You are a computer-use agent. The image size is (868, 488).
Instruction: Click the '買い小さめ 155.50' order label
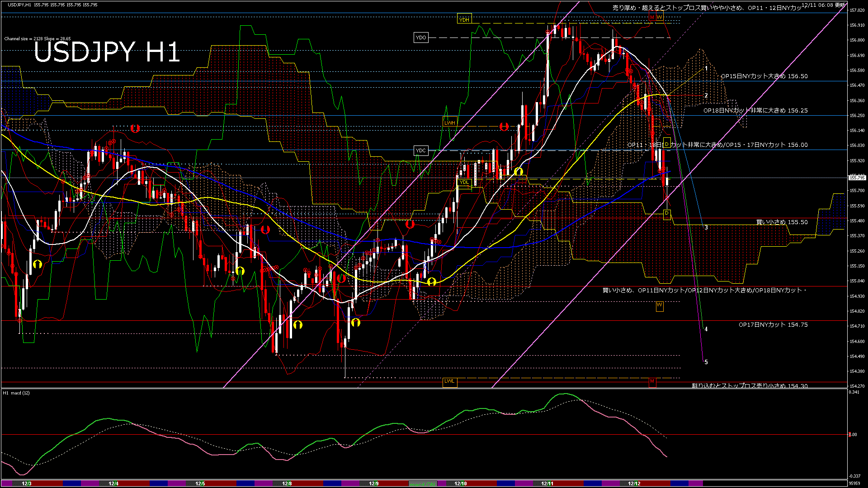tap(782, 222)
